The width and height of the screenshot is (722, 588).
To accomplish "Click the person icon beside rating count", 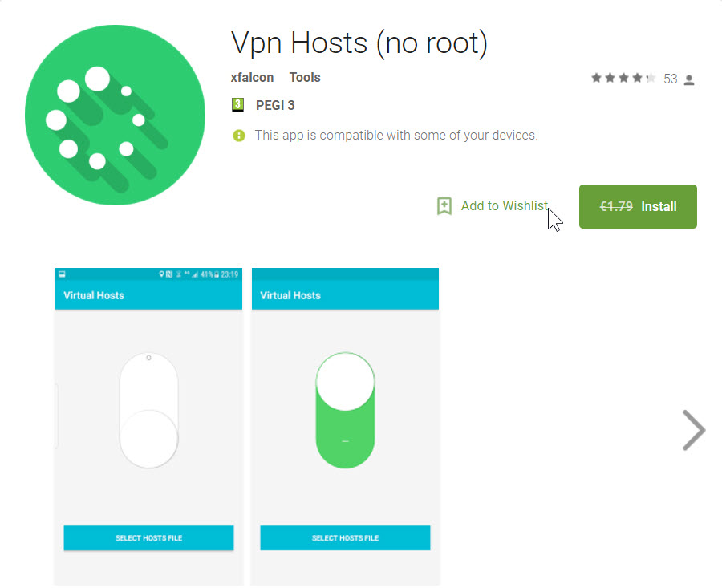I will click(x=689, y=79).
